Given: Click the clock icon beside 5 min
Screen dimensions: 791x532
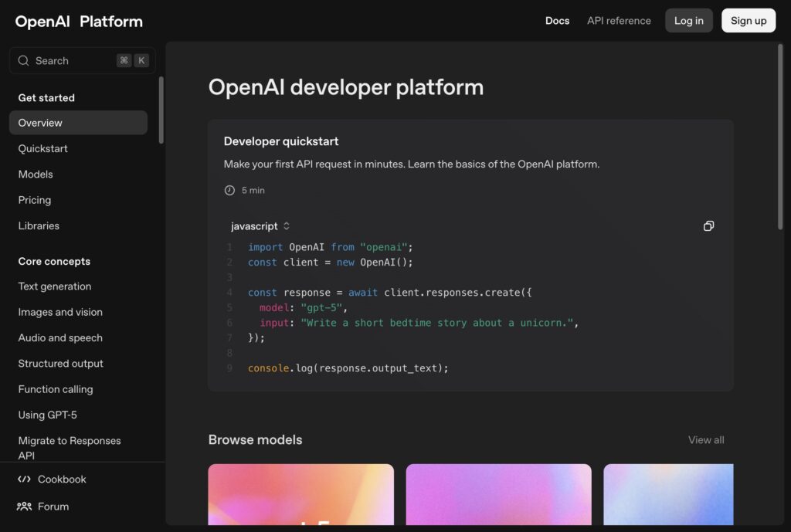Looking at the screenshot, I should (229, 190).
